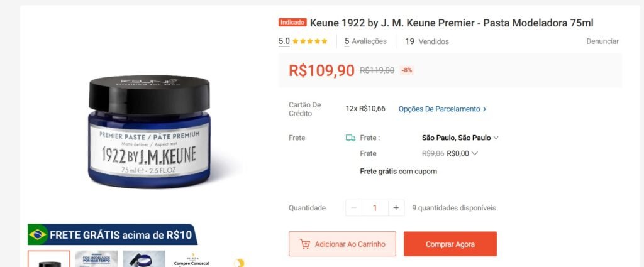Increase quantity with the plus button
Screen dimensions: 644x267
point(396,208)
